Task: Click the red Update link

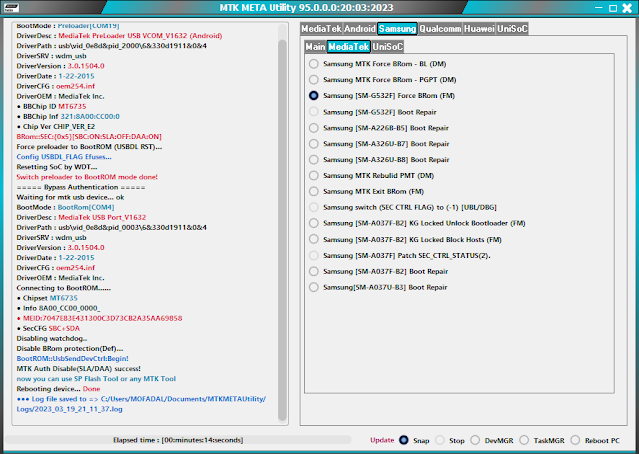Action: pyautogui.click(x=382, y=440)
